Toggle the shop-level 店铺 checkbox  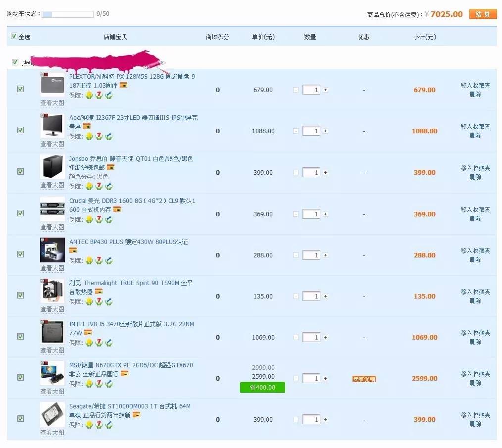[x=15, y=62]
